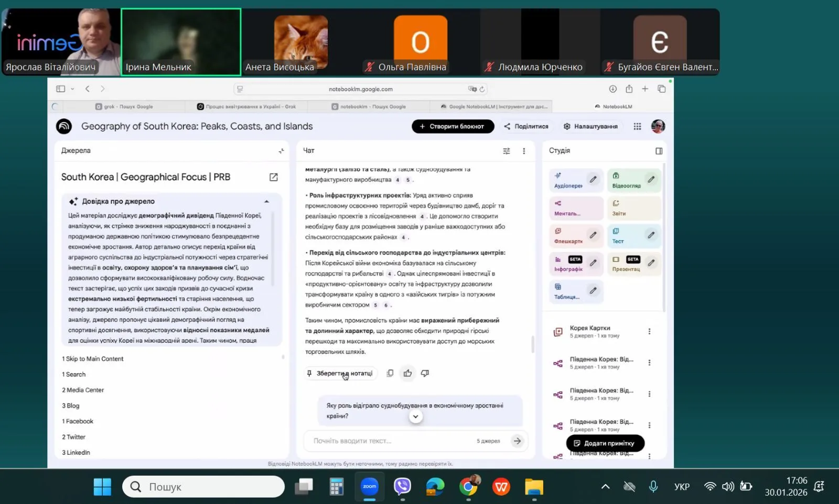Edit the Аудіопере... tile settings
This screenshot has width=839, height=504.
point(593,179)
